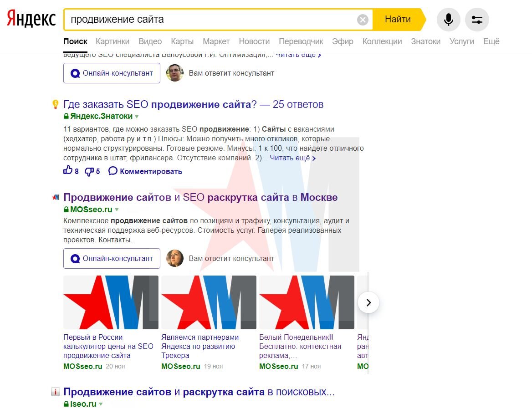The width and height of the screenshot is (532, 409).
Task: Expand the dropdown arrow next to Яндекс.Знатоки
Action: 137,117
